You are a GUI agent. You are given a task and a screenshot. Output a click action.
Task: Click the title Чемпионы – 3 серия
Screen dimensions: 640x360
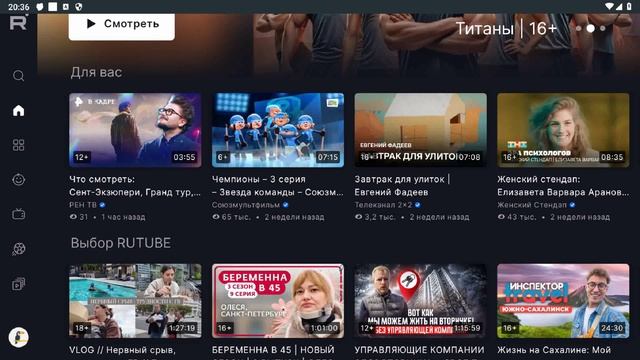tap(278, 186)
